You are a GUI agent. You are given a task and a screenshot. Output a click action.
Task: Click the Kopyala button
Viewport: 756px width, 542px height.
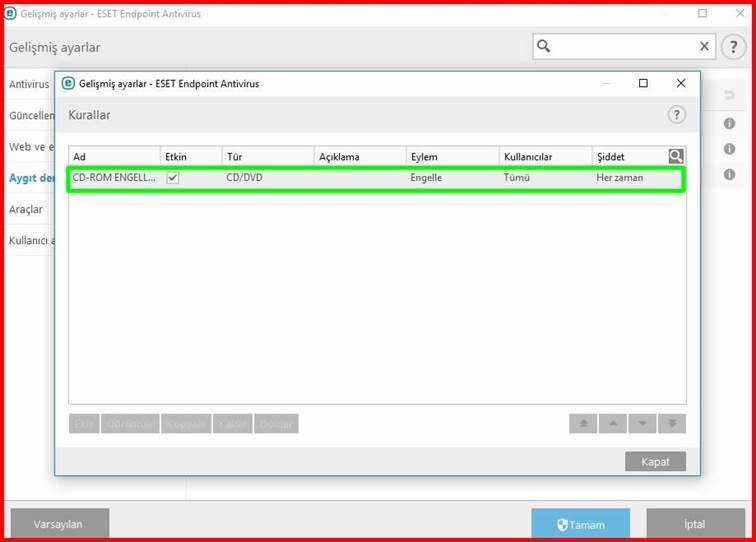click(186, 423)
